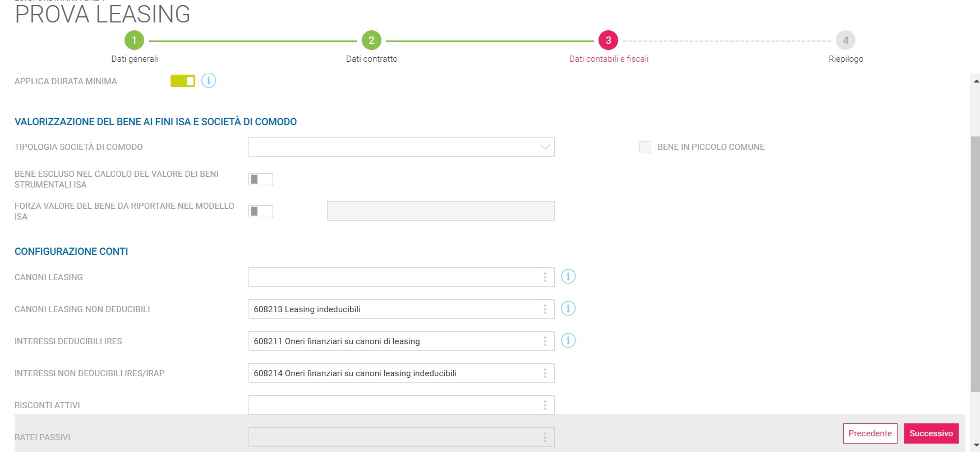
Task: Open three-dot lookup in Ratei Passivi field
Action: pos(545,437)
